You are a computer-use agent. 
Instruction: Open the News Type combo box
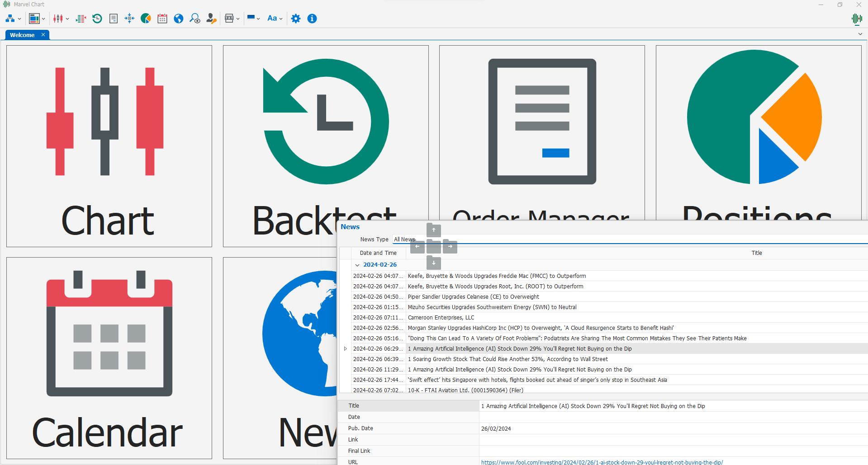point(630,240)
